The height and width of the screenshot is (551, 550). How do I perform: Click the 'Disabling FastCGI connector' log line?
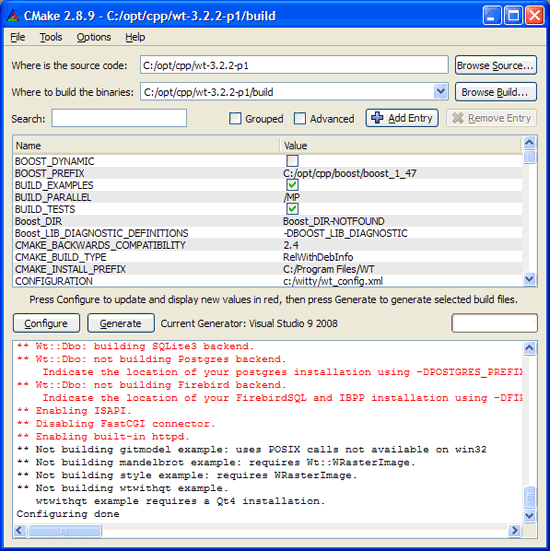(x=116, y=423)
